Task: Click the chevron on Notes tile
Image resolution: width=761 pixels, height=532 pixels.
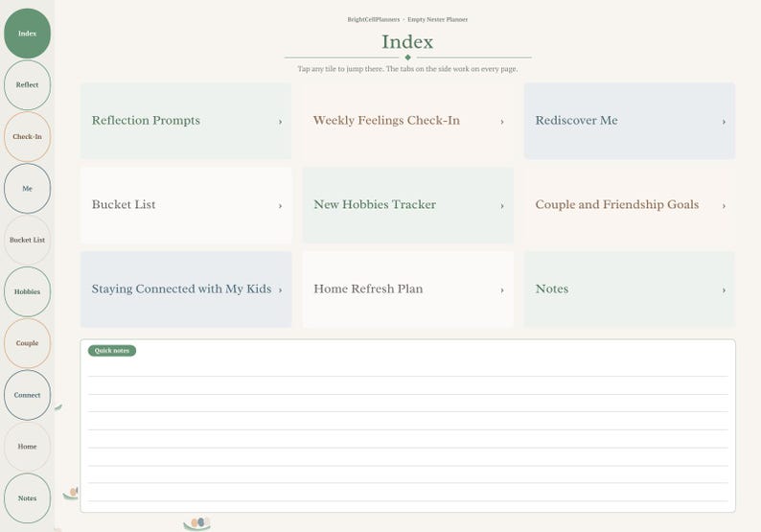Action: point(724,290)
